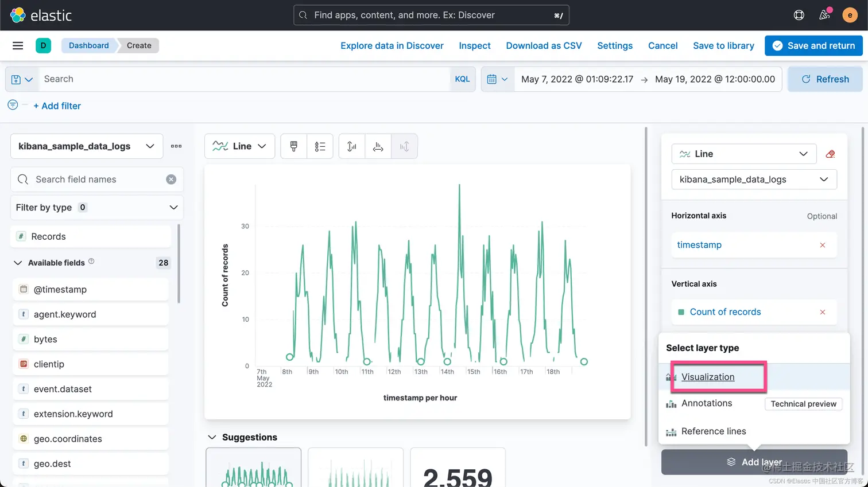The width and height of the screenshot is (868, 487).
Task: Select the geo.dest field
Action: pos(91,463)
